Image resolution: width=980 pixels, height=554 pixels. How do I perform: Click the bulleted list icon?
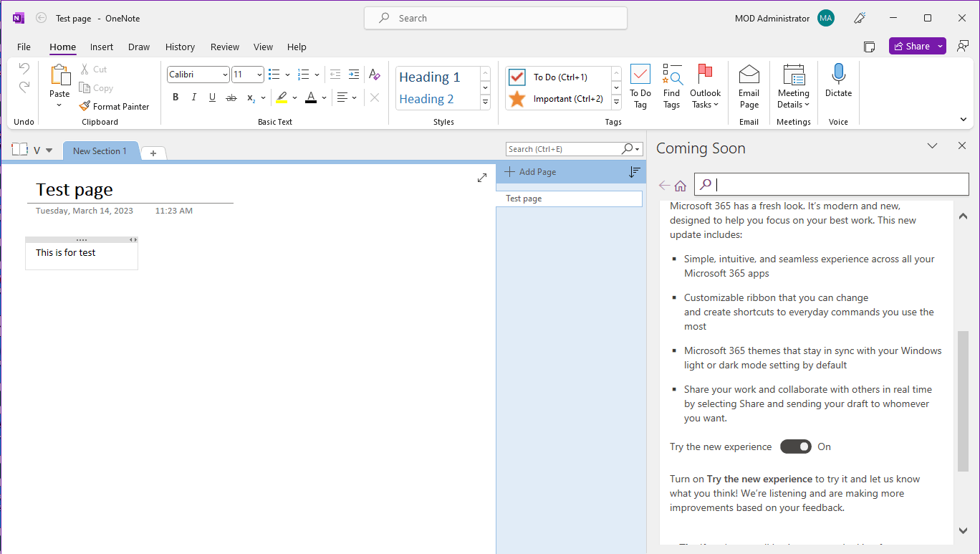[x=274, y=75]
